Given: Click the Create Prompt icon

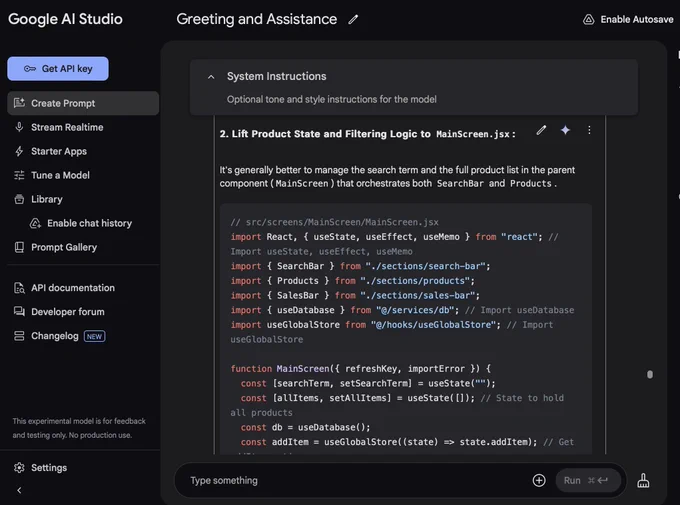Looking at the screenshot, I should pos(19,103).
